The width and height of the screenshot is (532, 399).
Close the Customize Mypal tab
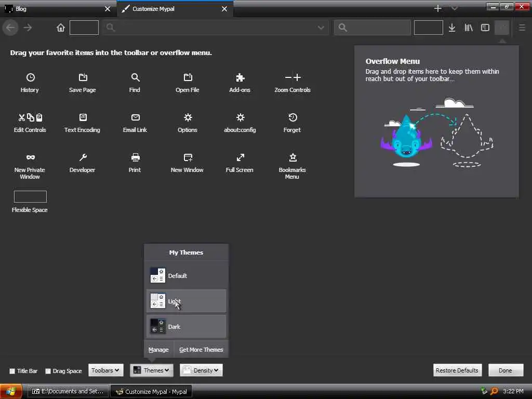(x=224, y=9)
